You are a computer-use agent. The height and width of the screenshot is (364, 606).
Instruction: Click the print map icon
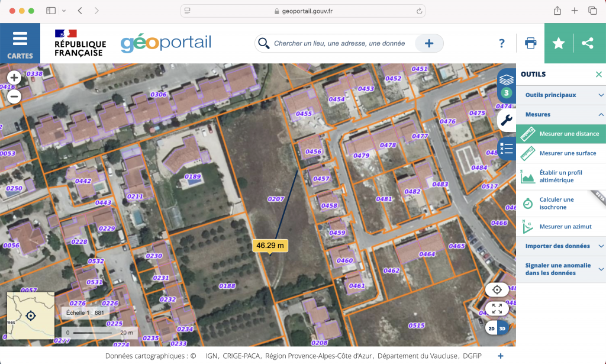(x=530, y=43)
